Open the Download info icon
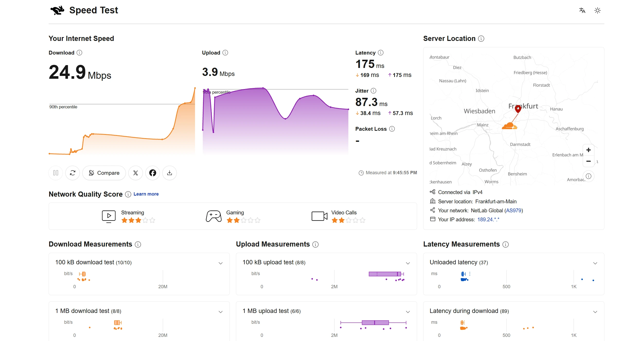Image resolution: width=644 pixels, height=341 pixels. [80, 53]
